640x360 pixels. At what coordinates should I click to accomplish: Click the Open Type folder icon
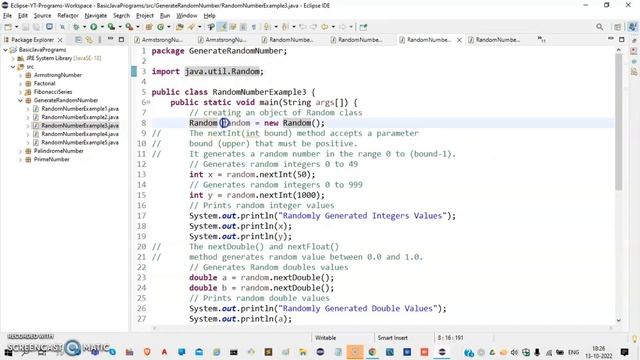[180, 27]
